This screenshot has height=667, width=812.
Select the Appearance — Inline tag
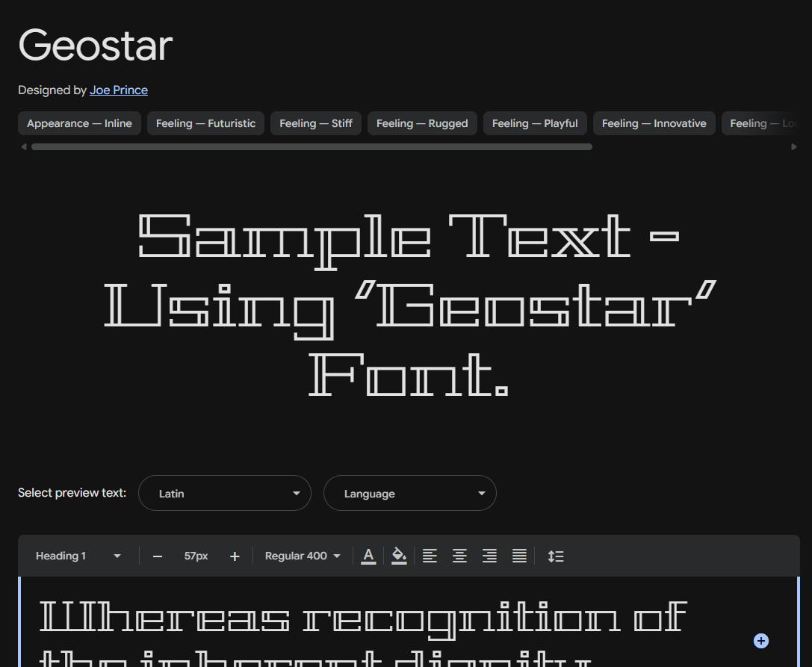click(79, 123)
